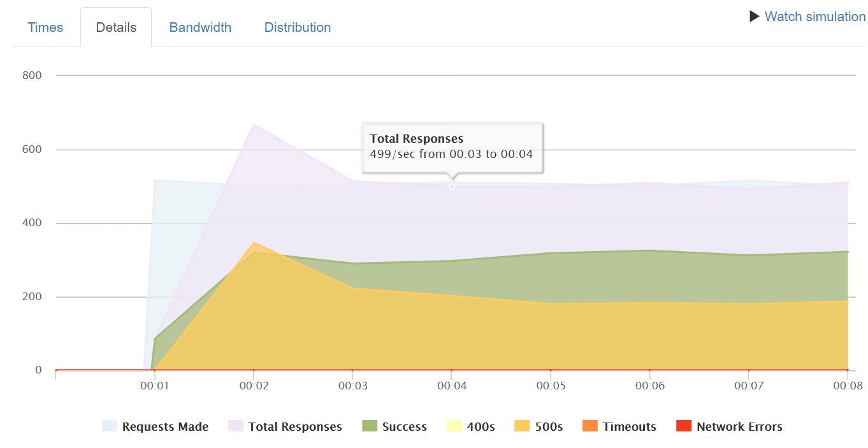Viewport: 868px width, 448px height.
Task: Toggle Success series visibility via legend label
Action: pyautogui.click(x=404, y=427)
